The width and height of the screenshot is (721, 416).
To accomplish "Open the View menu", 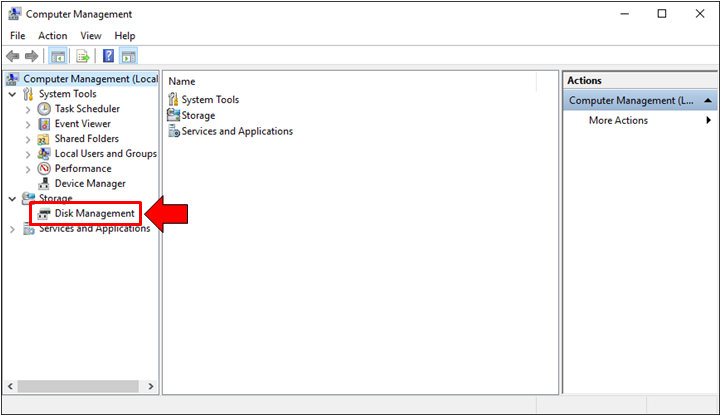I will pos(91,36).
